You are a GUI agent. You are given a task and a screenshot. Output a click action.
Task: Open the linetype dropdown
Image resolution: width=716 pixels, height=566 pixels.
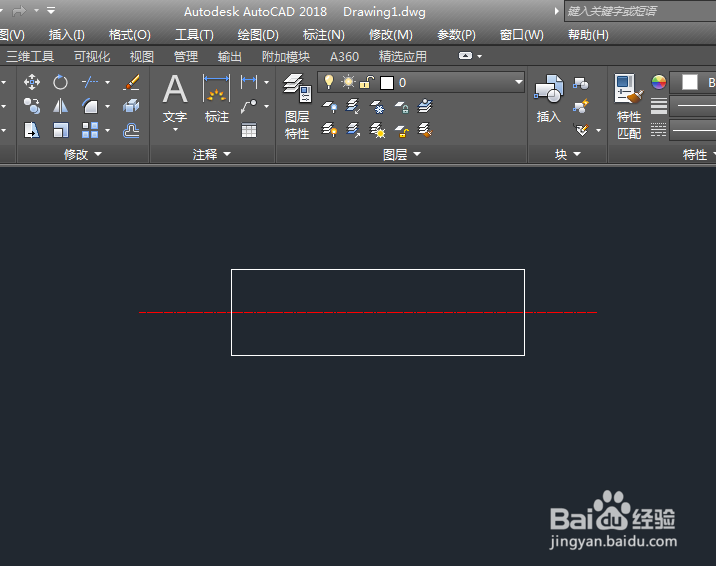coord(693,131)
